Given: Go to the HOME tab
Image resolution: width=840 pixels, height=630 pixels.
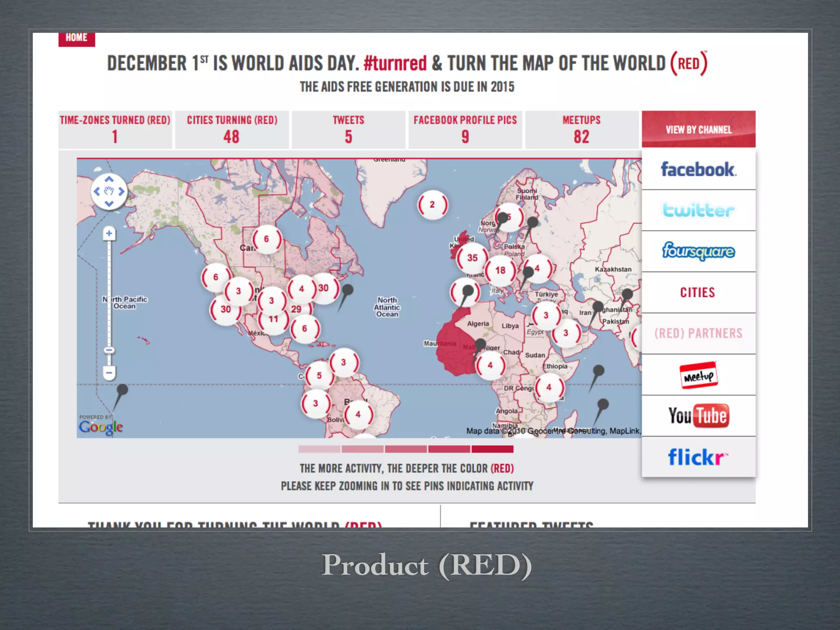Looking at the screenshot, I should tap(76, 38).
